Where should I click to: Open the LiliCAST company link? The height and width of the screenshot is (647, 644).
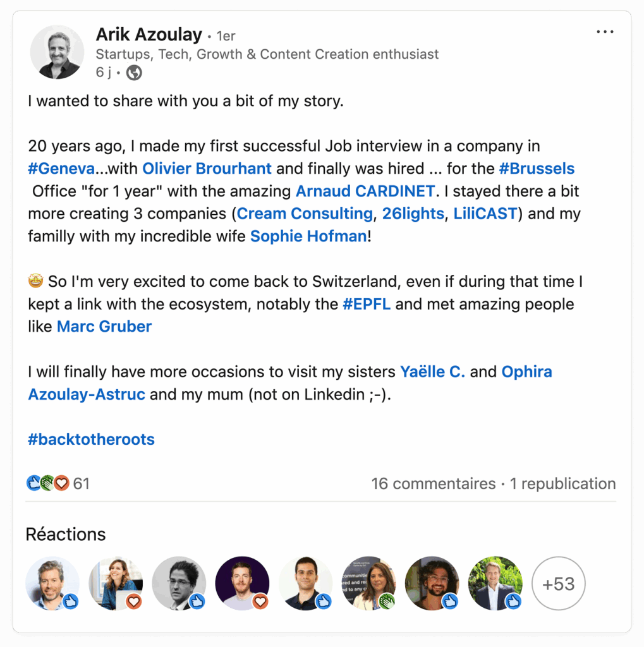click(485, 214)
